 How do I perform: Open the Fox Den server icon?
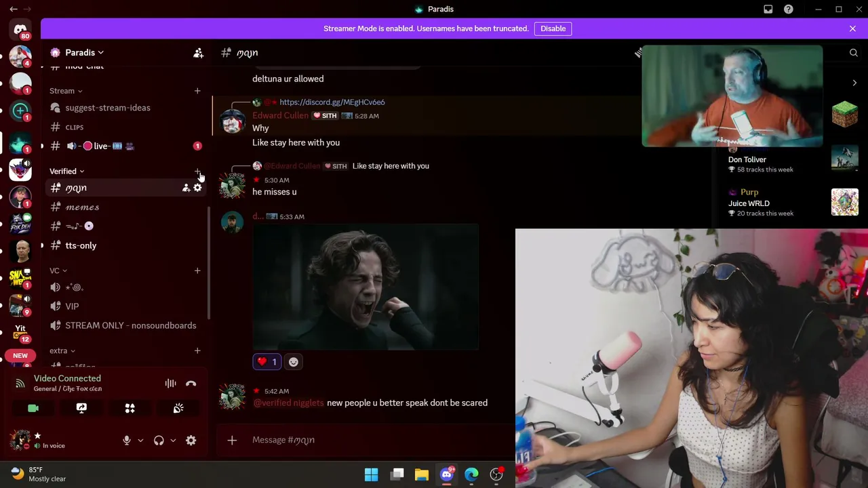(x=20, y=224)
